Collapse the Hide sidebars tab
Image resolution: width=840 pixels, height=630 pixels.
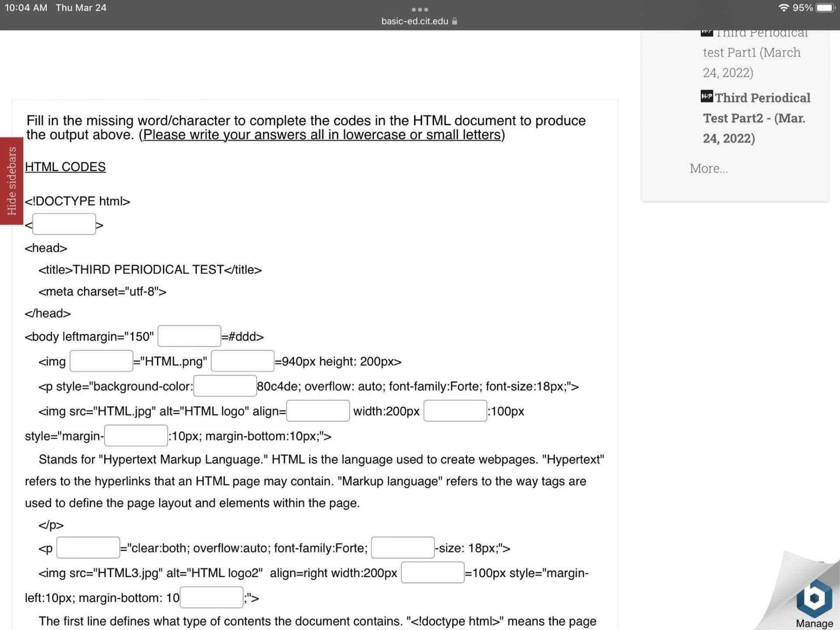click(x=11, y=181)
